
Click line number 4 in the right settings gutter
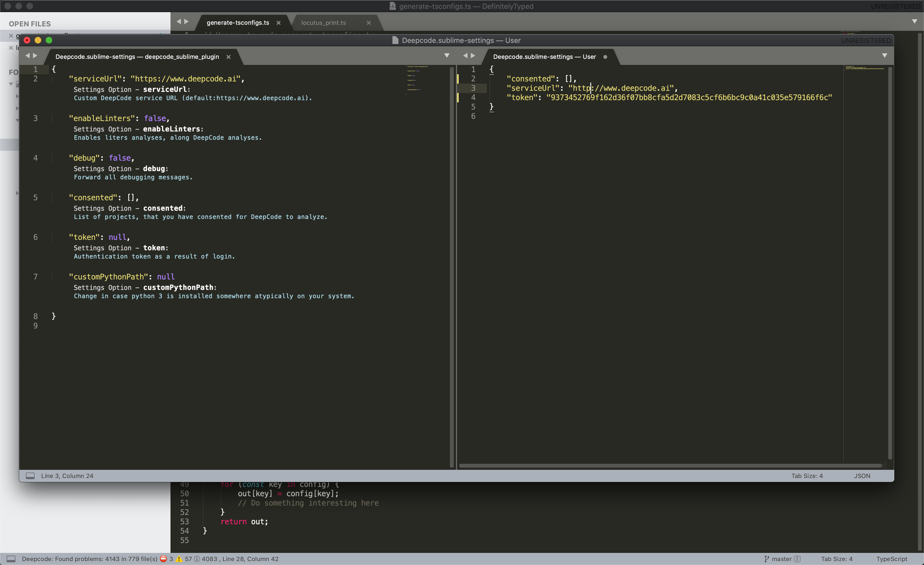tap(473, 98)
